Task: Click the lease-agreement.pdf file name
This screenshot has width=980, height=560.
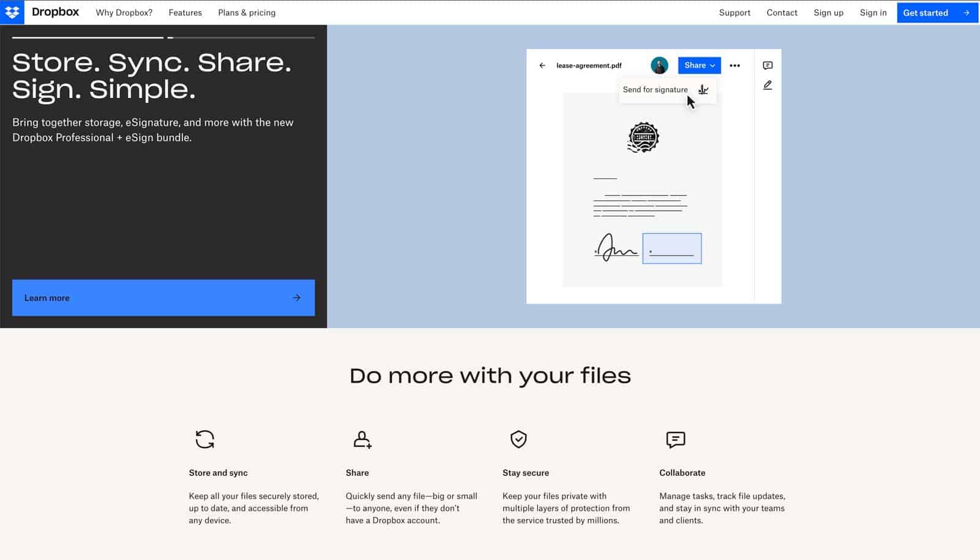Action: pyautogui.click(x=589, y=65)
